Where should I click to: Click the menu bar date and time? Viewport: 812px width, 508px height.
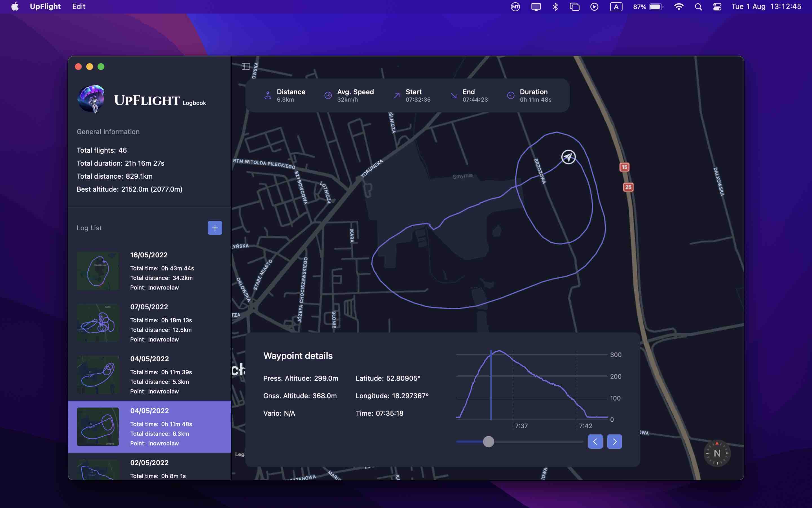[766, 6]
